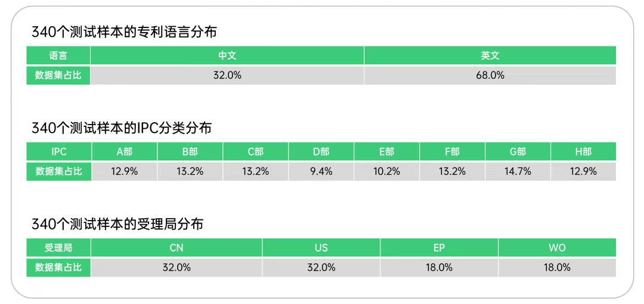
Task: Select the heading "340个测试样本的IPC分类分布"
Action: click(122, 128)
